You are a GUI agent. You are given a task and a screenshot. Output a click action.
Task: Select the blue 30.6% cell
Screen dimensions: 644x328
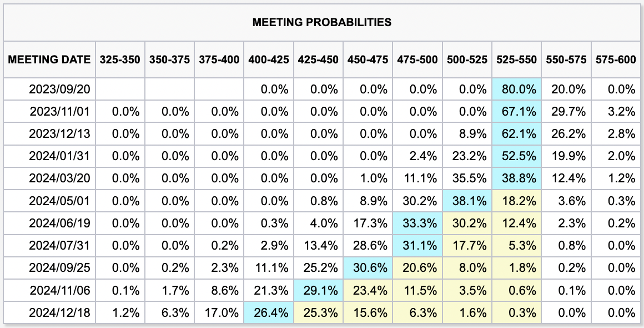(x=368, y=268)
